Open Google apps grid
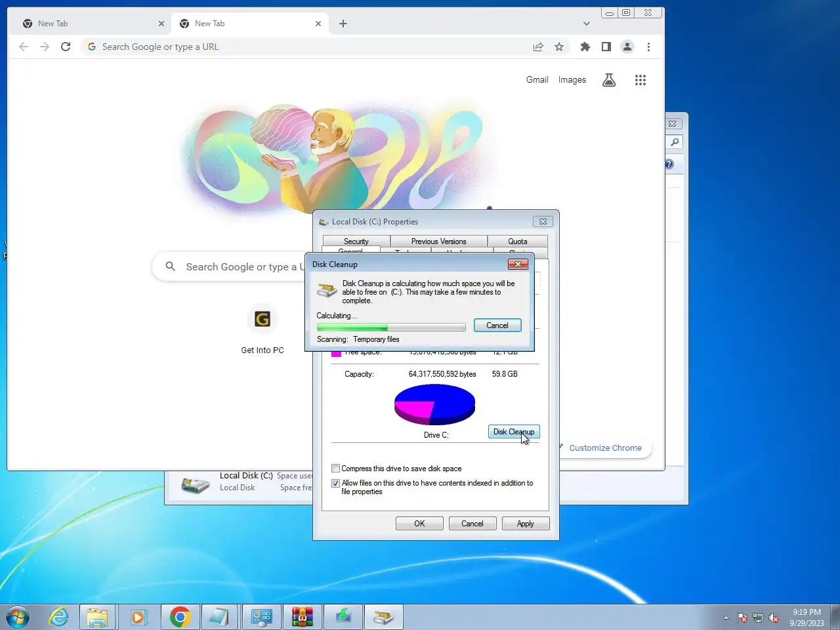Viewport: 840px width, 630px height. point(640,80)
